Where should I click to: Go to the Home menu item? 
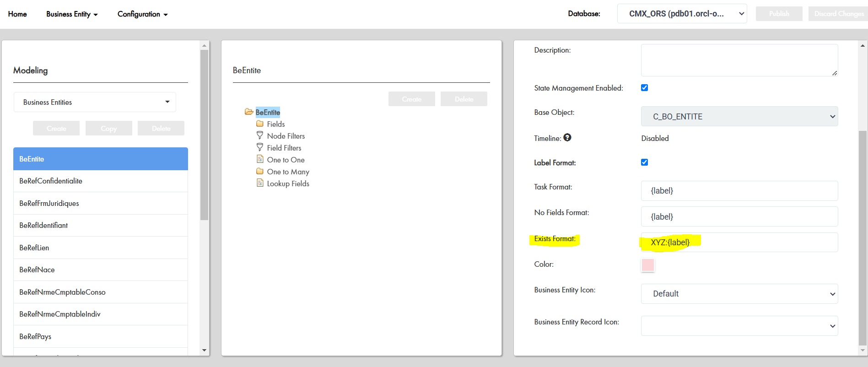click(17, 14)
